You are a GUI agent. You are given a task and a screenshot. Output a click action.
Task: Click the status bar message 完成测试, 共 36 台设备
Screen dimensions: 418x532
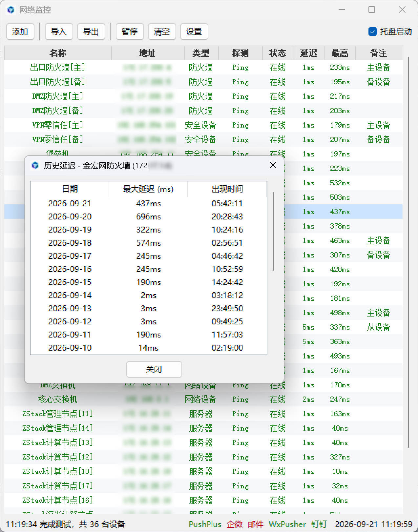82,524
